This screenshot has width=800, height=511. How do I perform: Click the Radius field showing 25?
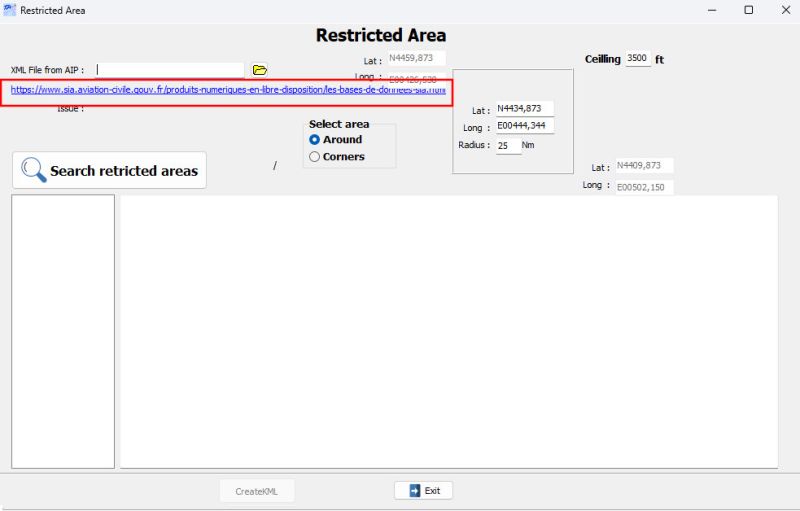click(x=507, y=146)
